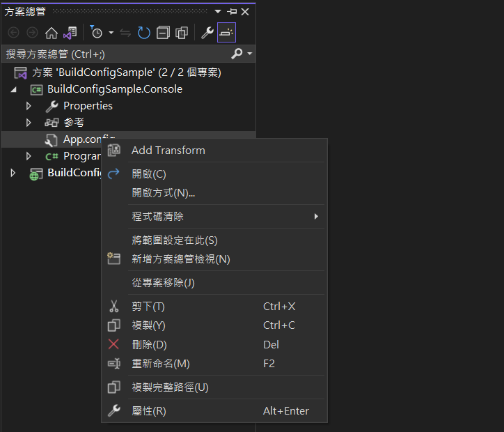Toggle the highlighted Preview Selected Items button
504x432 pixels.
tap(226, 33)
